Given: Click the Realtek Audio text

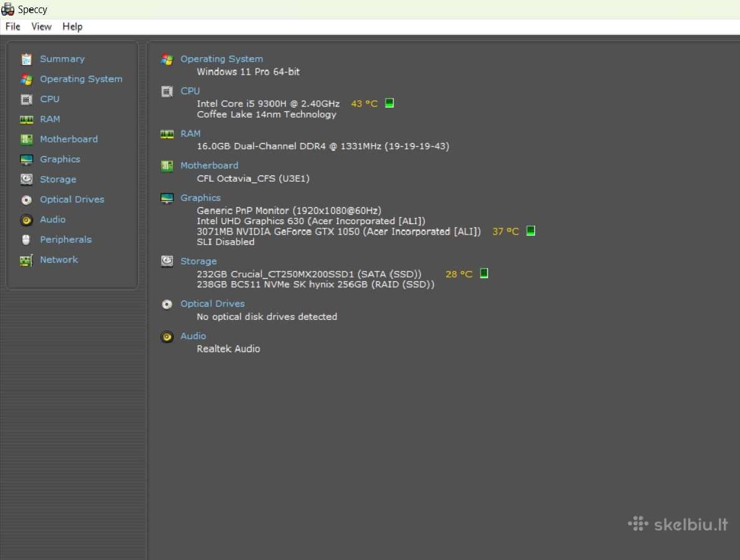Looking at the screenshot, I should coord(228,348).
